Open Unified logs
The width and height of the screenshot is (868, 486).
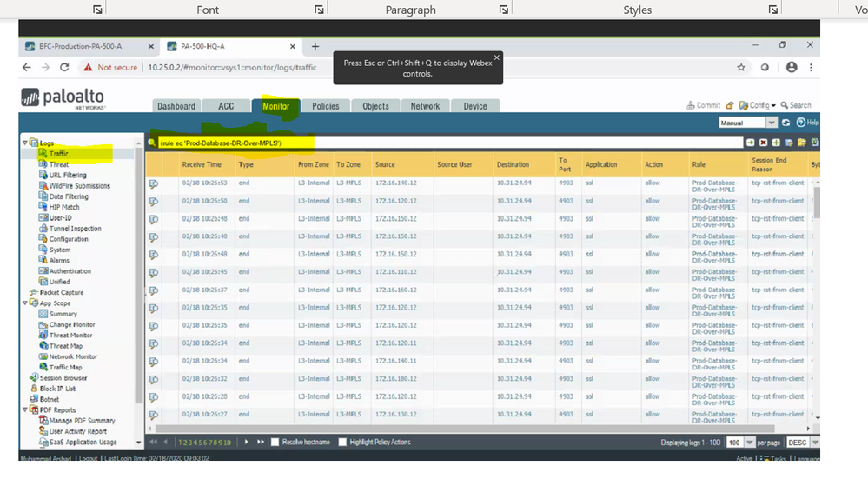click(59, 282)
